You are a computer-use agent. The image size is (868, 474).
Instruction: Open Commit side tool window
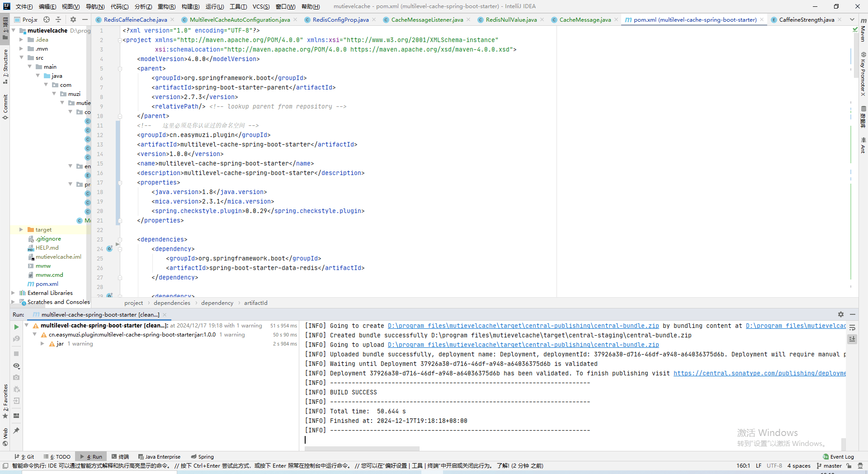pyautogui.click(x=5, y=107)
